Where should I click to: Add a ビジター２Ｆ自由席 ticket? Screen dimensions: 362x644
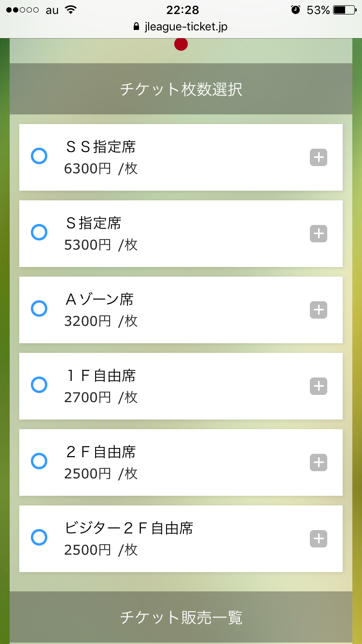(319, 539)
